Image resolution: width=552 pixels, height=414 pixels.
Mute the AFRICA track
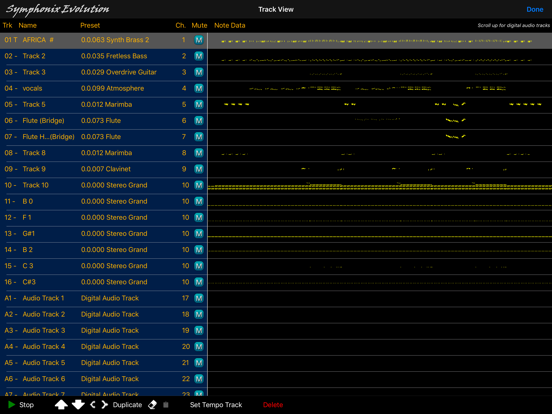[x=199, y=40]
